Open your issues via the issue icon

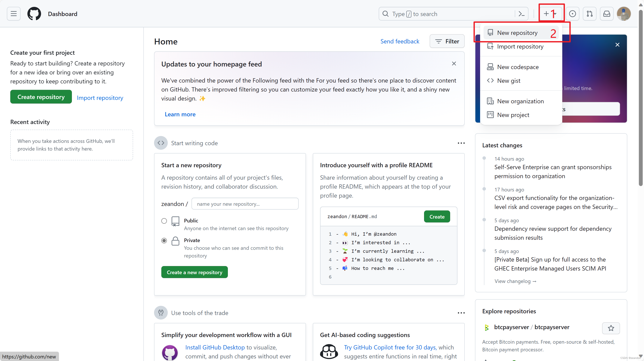(573, 14)
